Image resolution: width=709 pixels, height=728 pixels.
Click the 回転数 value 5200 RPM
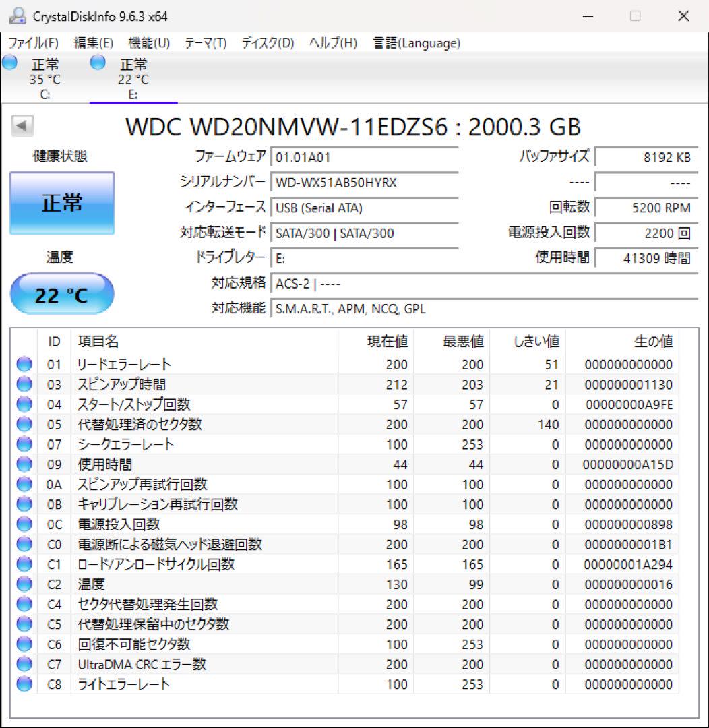click(646, 208)
